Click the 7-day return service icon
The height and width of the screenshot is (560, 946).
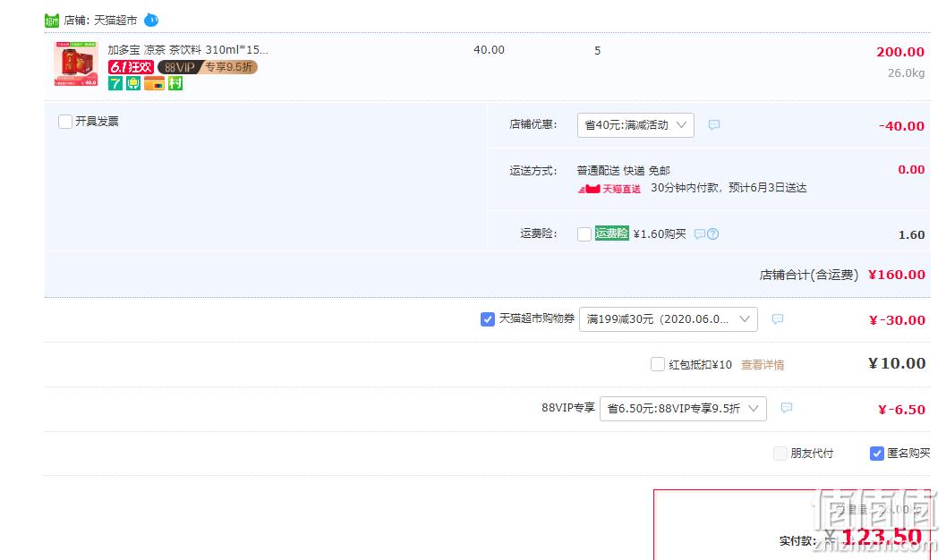pos(115,83)
